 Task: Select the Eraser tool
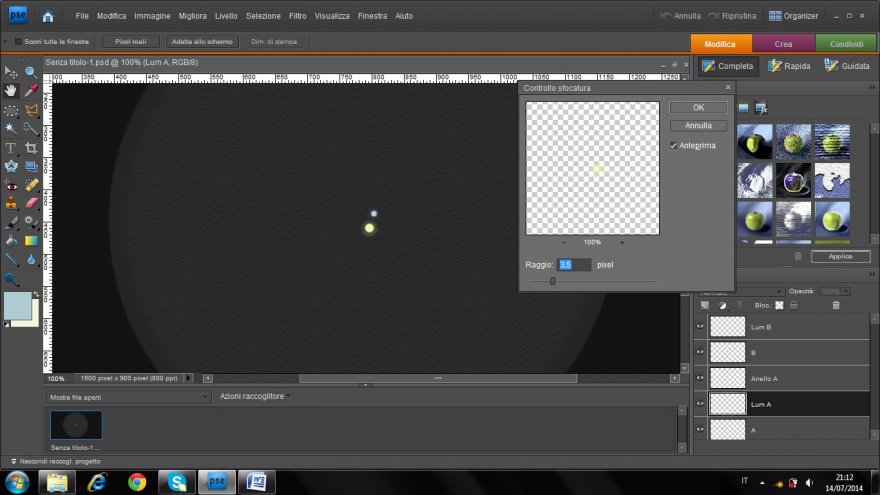click(x=31, y=203)
